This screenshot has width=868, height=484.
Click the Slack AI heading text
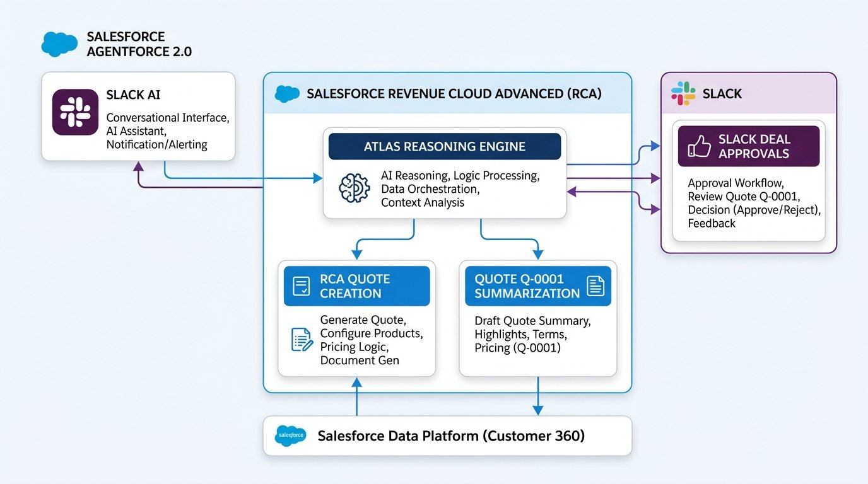[x=133, y=95]
